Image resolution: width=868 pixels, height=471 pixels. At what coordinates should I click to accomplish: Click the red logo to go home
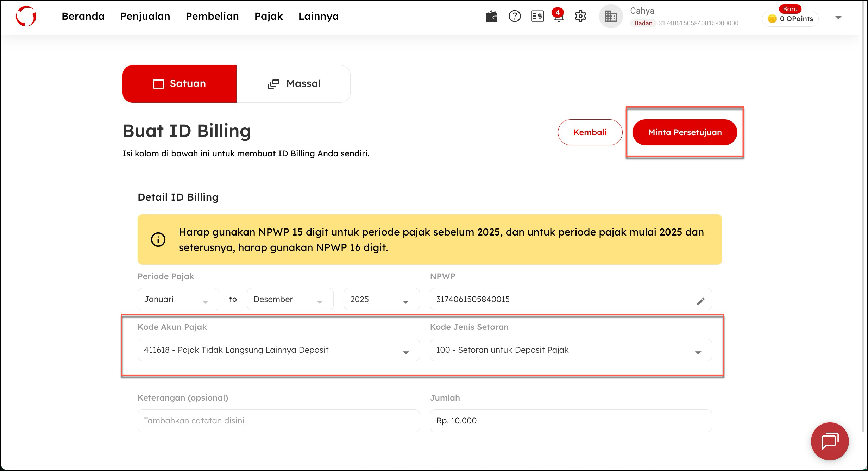point(26,17)
